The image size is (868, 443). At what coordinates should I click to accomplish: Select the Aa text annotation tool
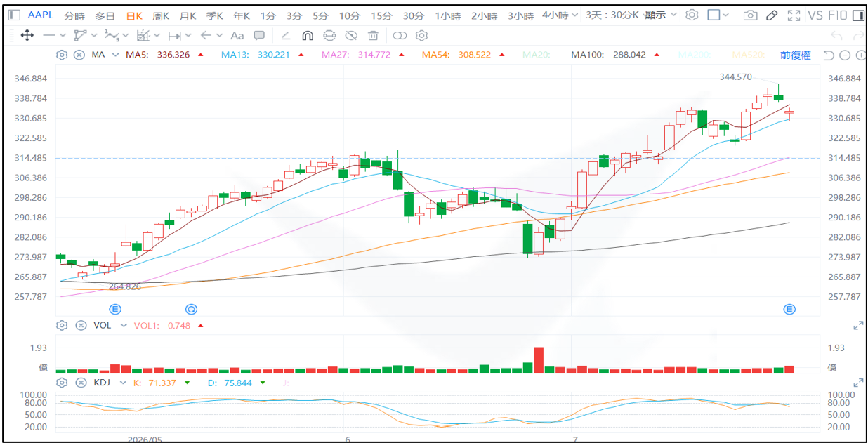click(x=237, y=35)
